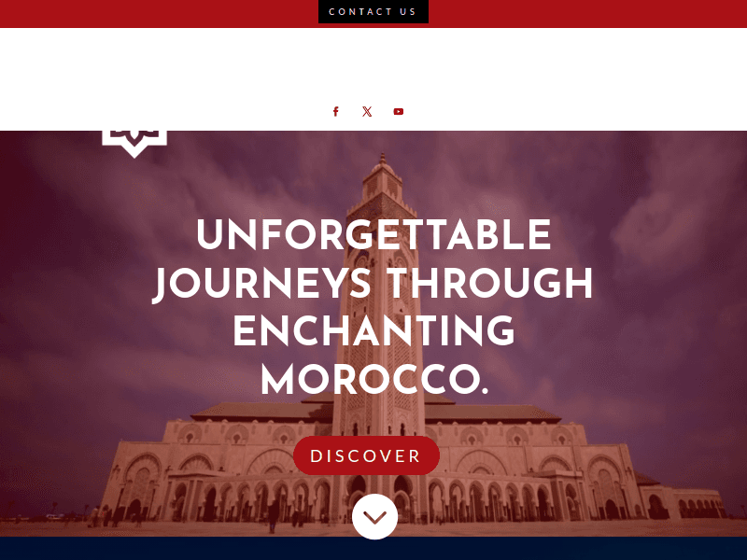
Task: Click the MOROCCO. heading word
Action: pos(375,380)
